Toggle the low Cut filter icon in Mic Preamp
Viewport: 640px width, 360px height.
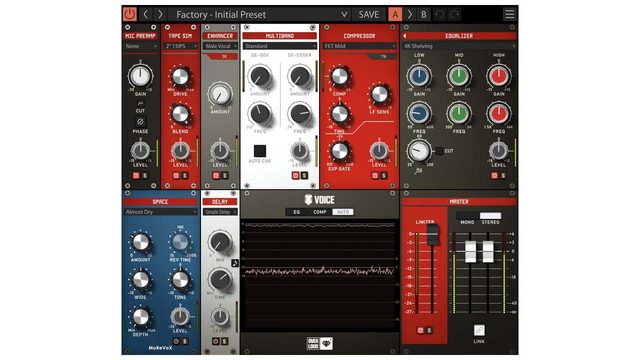pyautogui.click(x=140, y=103)
